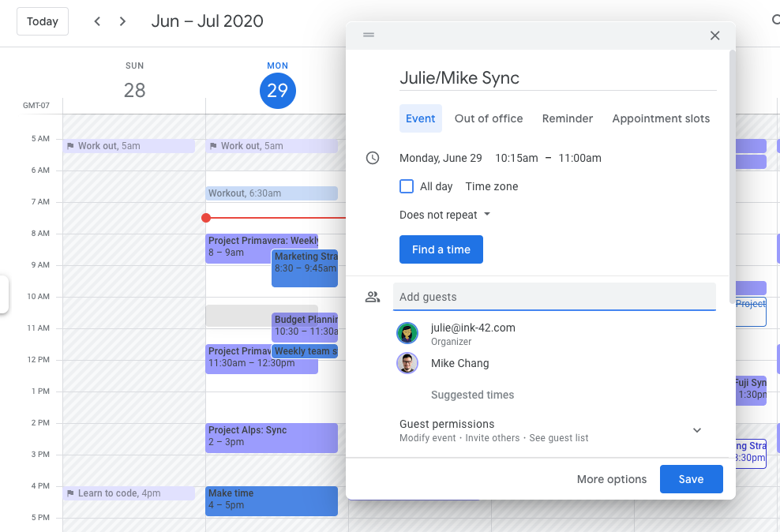Open search from the magnifier icon

click(774, 21)
